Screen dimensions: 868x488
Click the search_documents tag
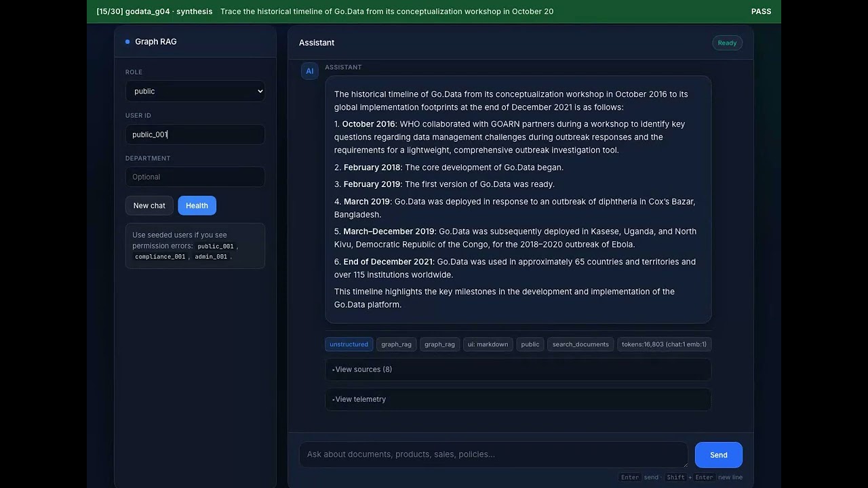coord(580,344)
